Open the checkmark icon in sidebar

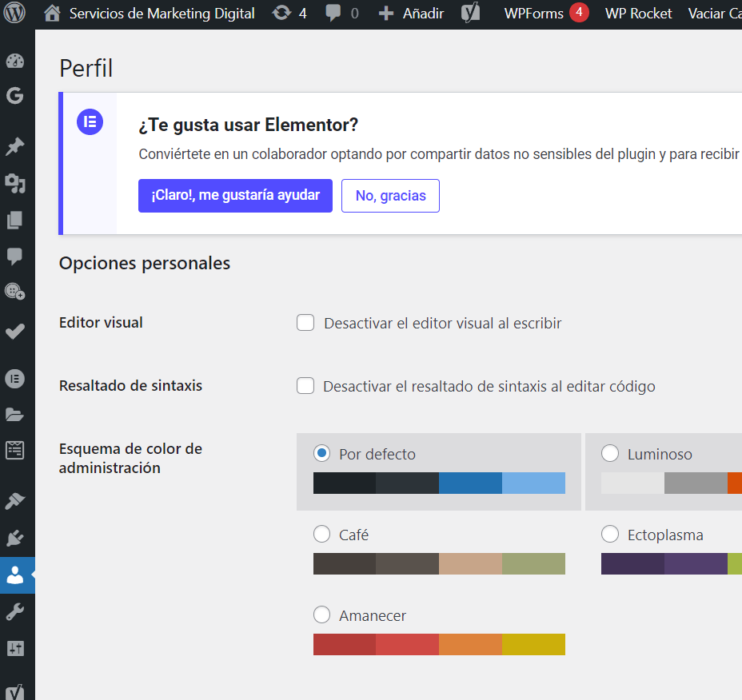(14, 332)
